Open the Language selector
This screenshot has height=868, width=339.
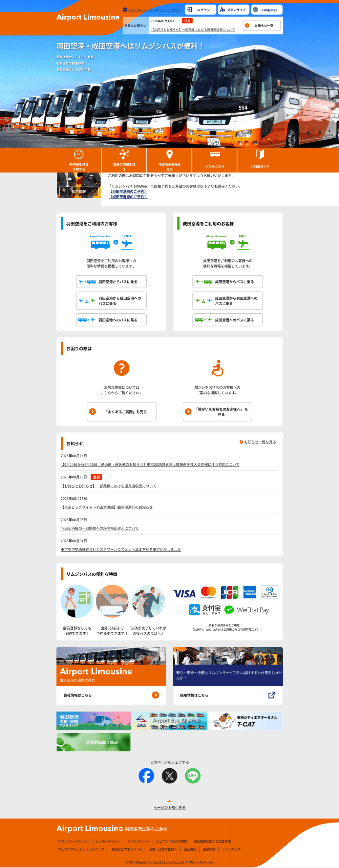[x=267, y=10]
